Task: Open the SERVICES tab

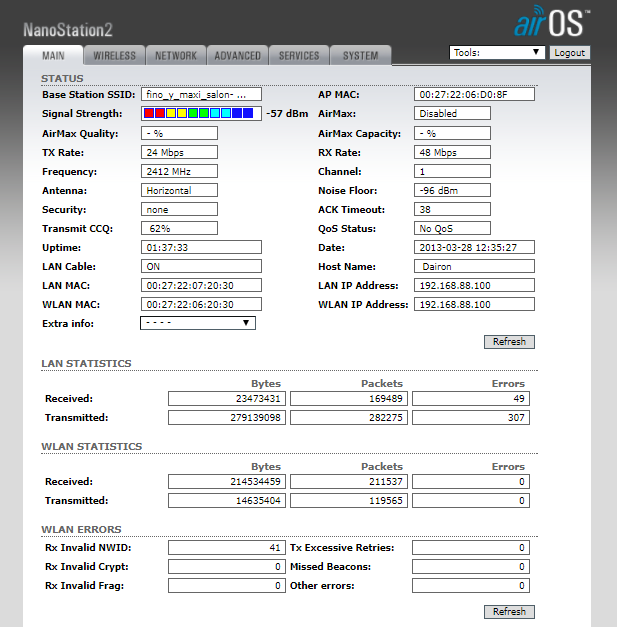Action: tap(299, 55)
